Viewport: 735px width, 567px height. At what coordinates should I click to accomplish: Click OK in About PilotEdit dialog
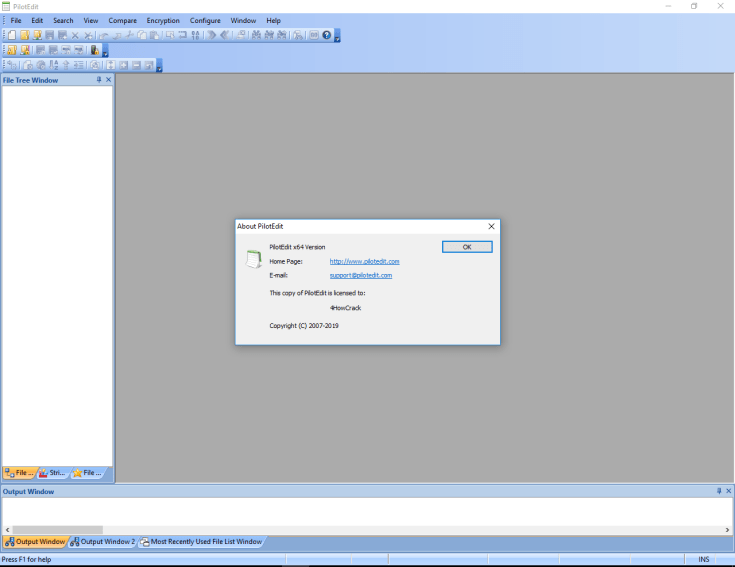pyautogui.click(x=467, y=247)
